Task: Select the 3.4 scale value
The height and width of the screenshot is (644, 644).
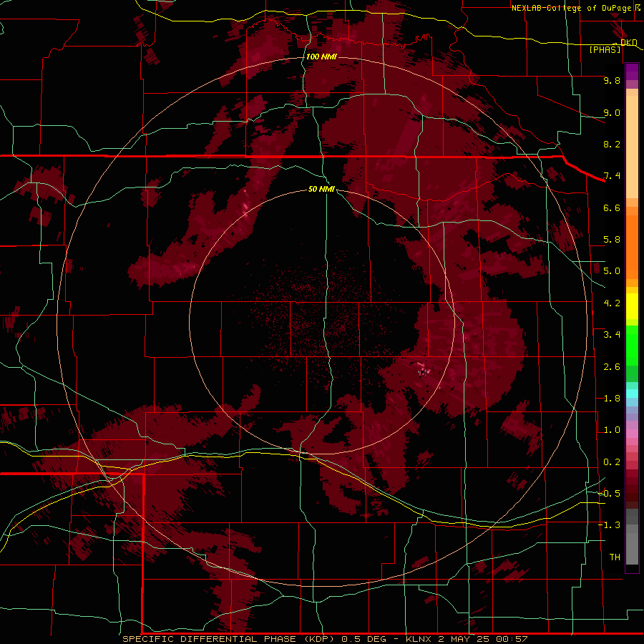Action: 612,335
